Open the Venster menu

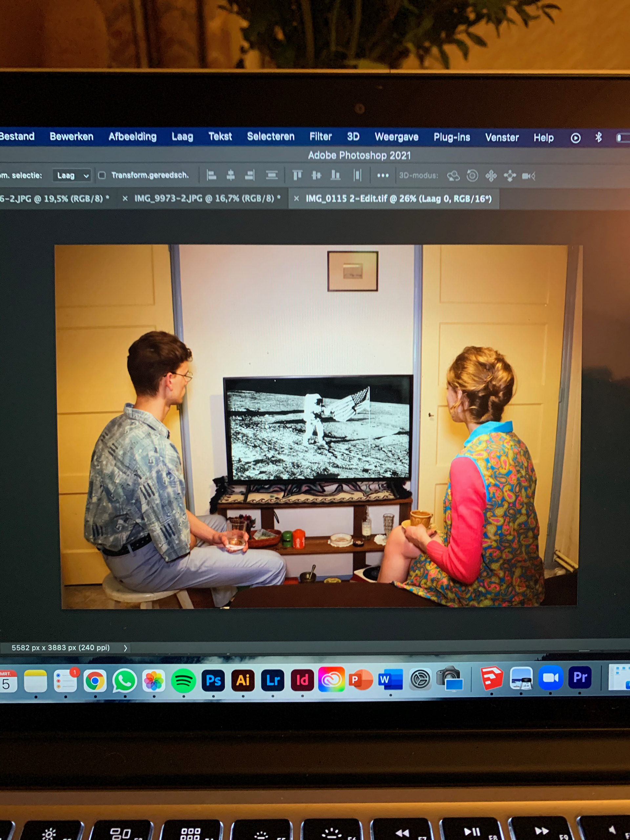(502, 137)
